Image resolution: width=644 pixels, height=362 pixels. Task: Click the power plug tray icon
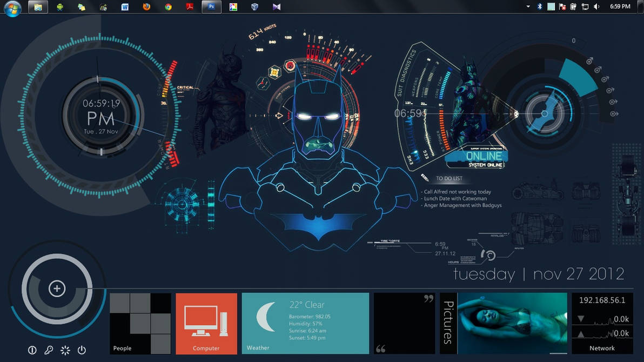[573, 6]
